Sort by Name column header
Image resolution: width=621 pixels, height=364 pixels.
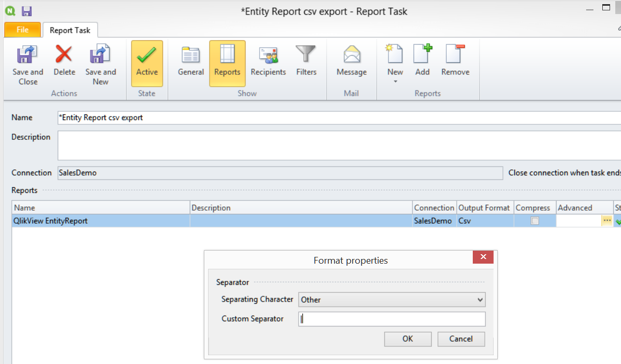pos(101,207)
